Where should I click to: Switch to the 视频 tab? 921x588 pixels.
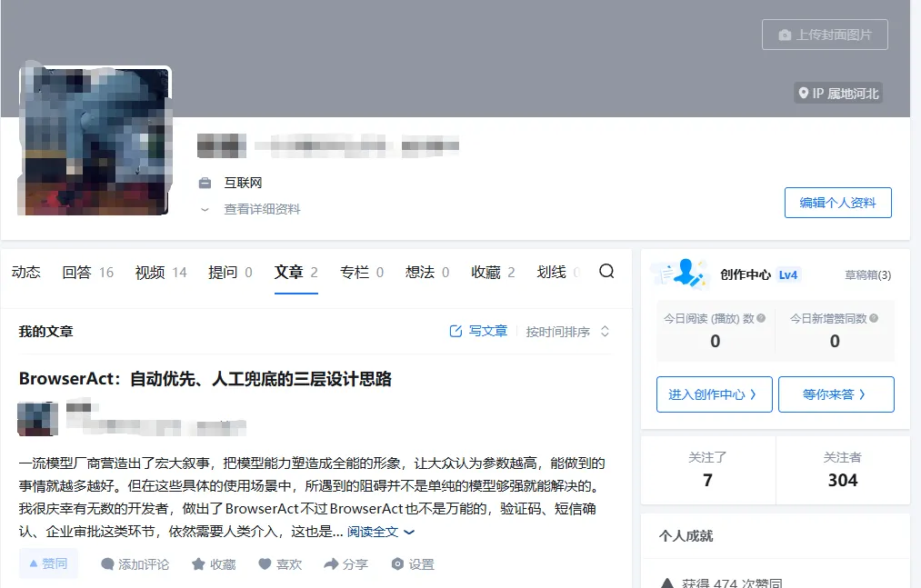161,272
